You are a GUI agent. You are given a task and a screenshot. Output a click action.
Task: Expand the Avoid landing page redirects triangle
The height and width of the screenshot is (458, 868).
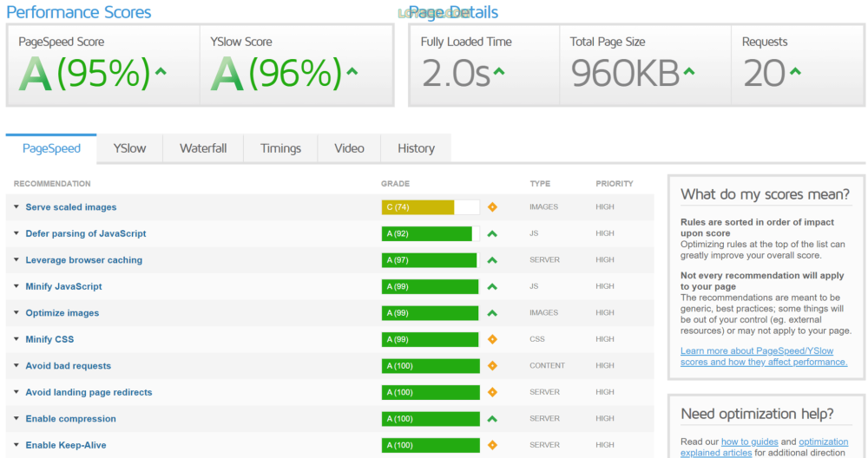pos(16,392)
